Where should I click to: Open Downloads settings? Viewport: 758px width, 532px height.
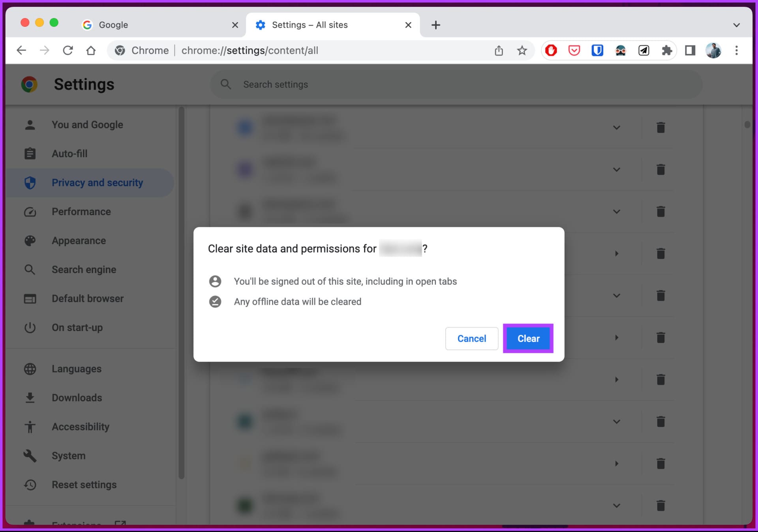tap(90, 397)
